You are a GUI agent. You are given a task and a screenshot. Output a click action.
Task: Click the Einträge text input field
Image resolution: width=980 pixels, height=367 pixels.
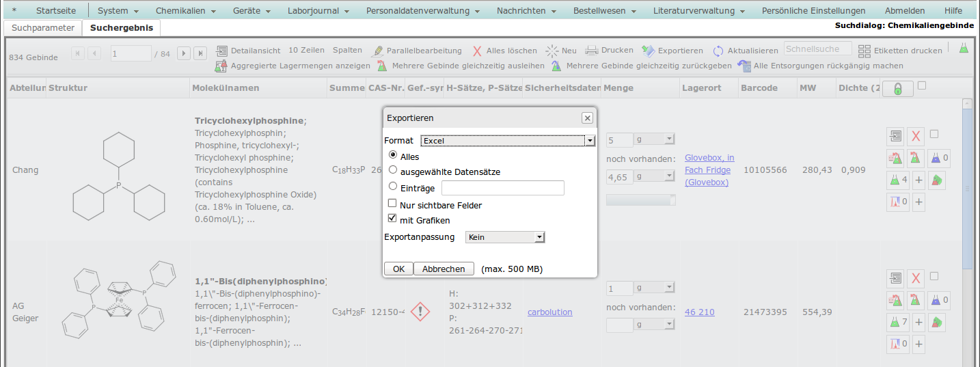click(503, 188)
